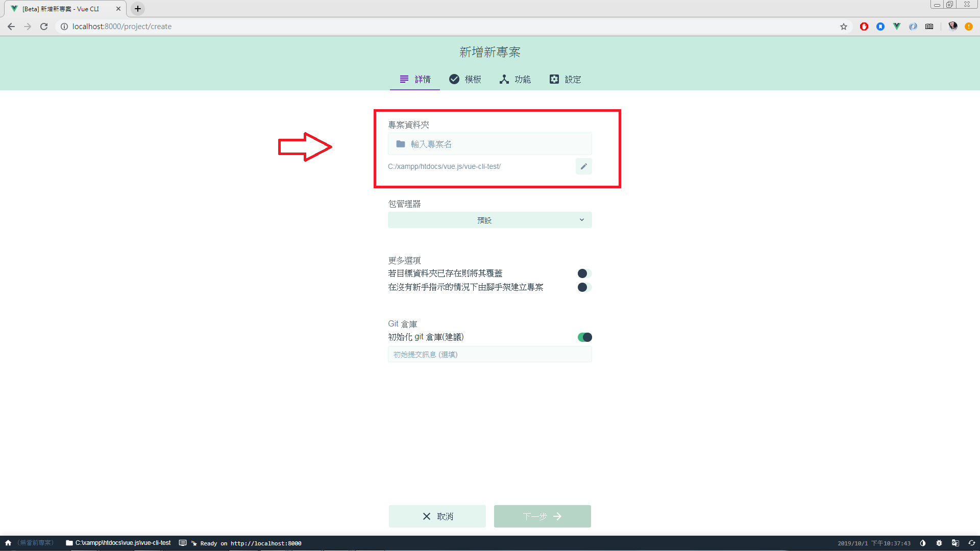Image resolution: width=980 pixels, height=551 pixels.
Task: Click the folder icon in project name field
Action: click(x=401, y=144)
